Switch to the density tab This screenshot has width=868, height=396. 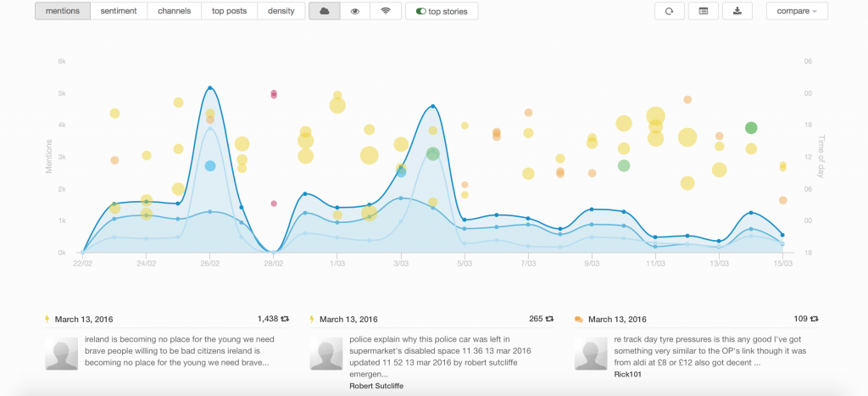point(281,11)
